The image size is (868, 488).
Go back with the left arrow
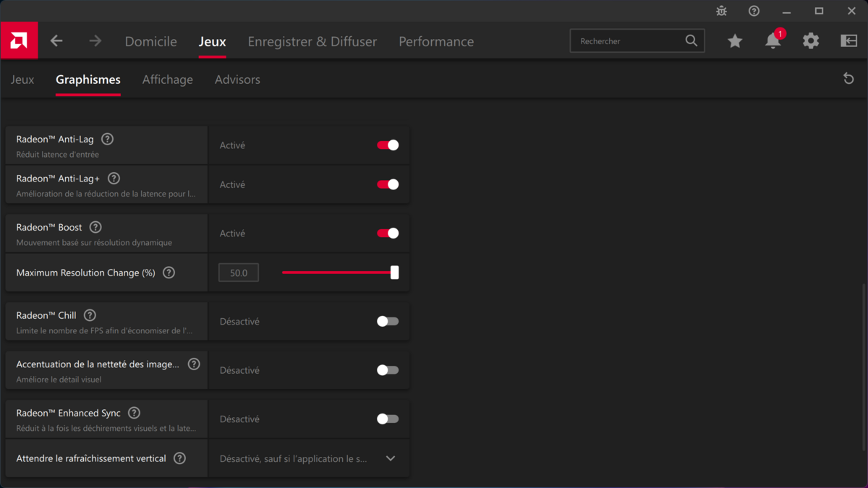[56, 41]
